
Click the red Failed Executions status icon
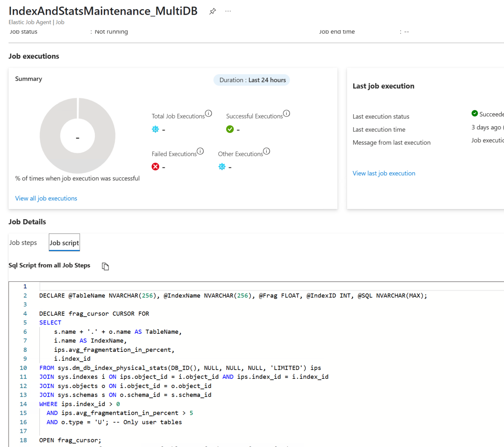point(155,167)
